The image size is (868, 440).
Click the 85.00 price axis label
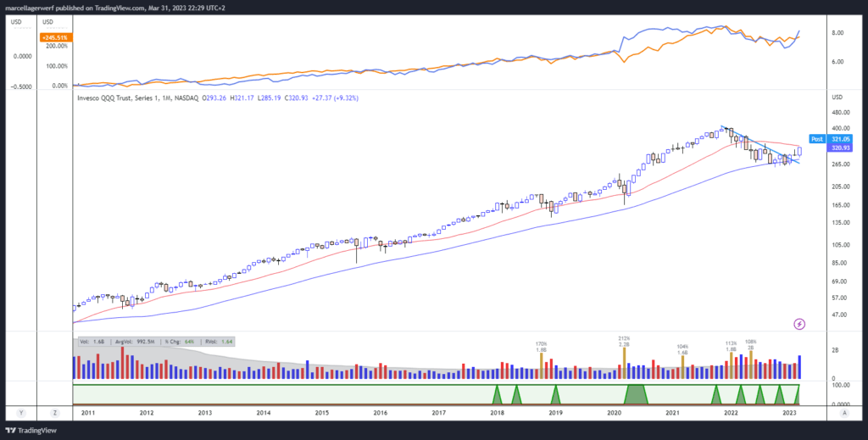[841, 264]
